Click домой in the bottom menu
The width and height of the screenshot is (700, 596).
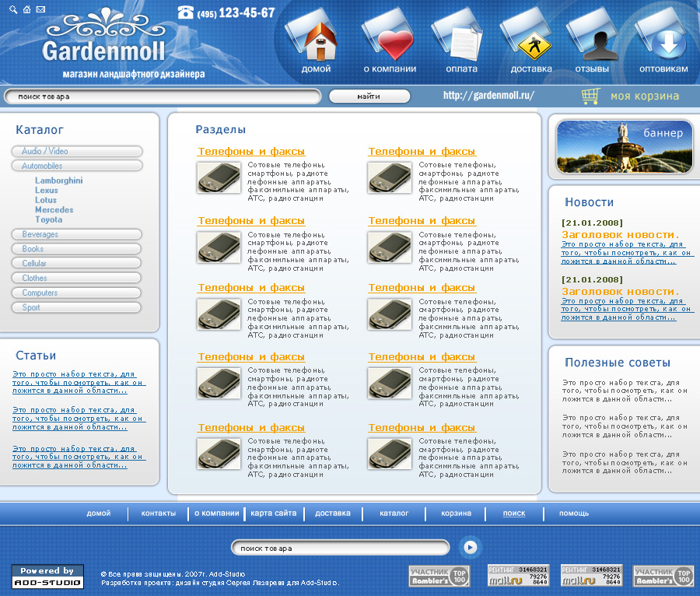99,514
